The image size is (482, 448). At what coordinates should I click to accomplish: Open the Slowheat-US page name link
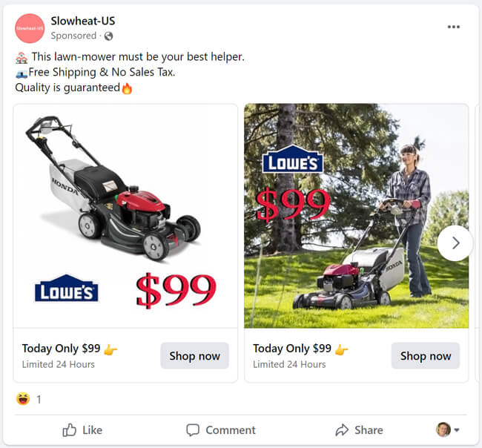point(83,21)
